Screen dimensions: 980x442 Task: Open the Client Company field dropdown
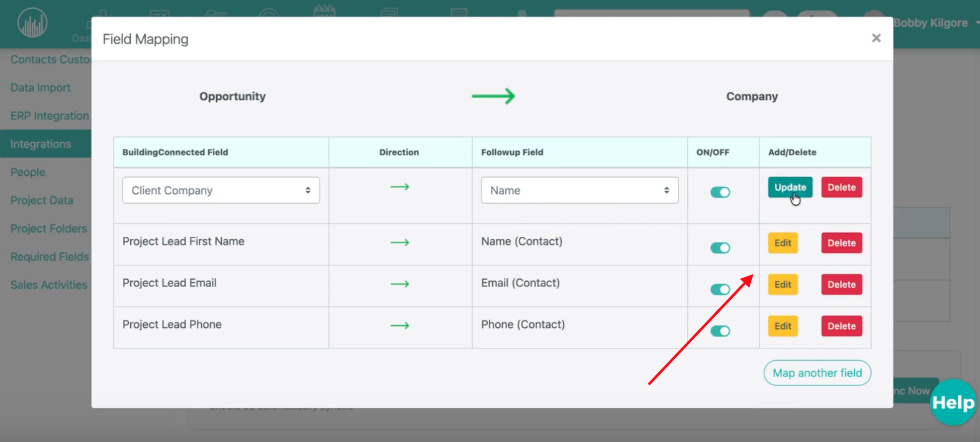(x=221, y=190)
